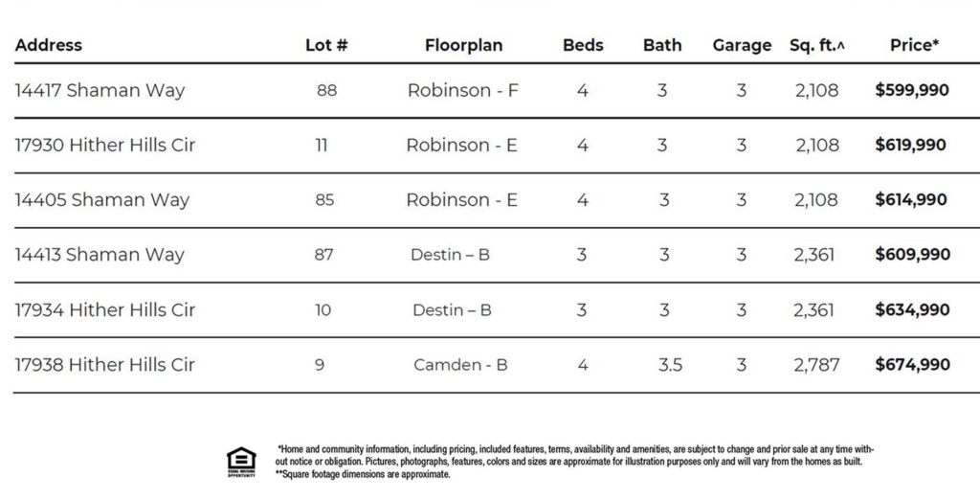The image size is (980, 500).
Task: Open the 14413 Shaman Way listing
Action: click(x=100, y=255)
